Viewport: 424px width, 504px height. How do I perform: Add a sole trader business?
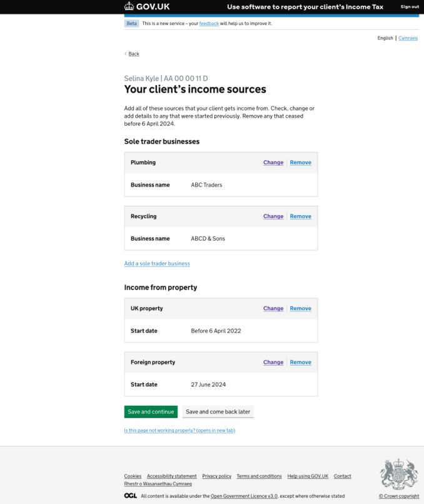[157, 263]
